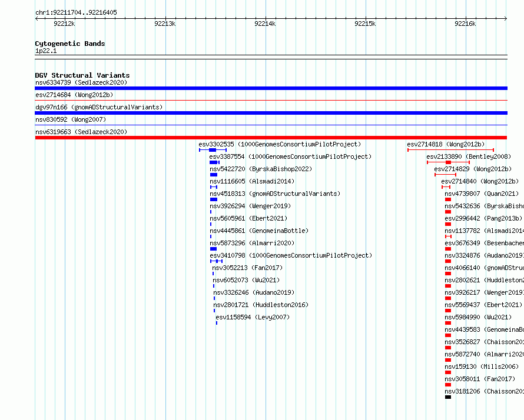
Task: Select esv2133890 (Bentley2008) label
Action: tap(469, 156)
